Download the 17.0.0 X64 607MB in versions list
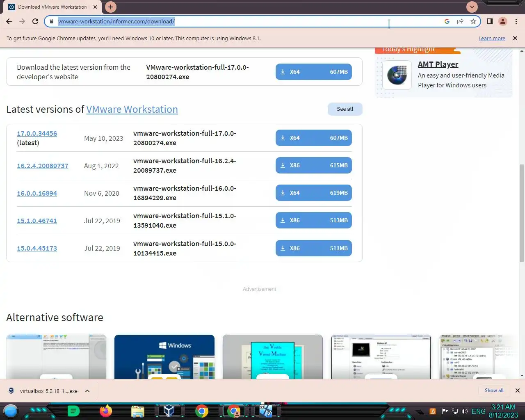This screenshot has width=525, height=420. point(314,138)
